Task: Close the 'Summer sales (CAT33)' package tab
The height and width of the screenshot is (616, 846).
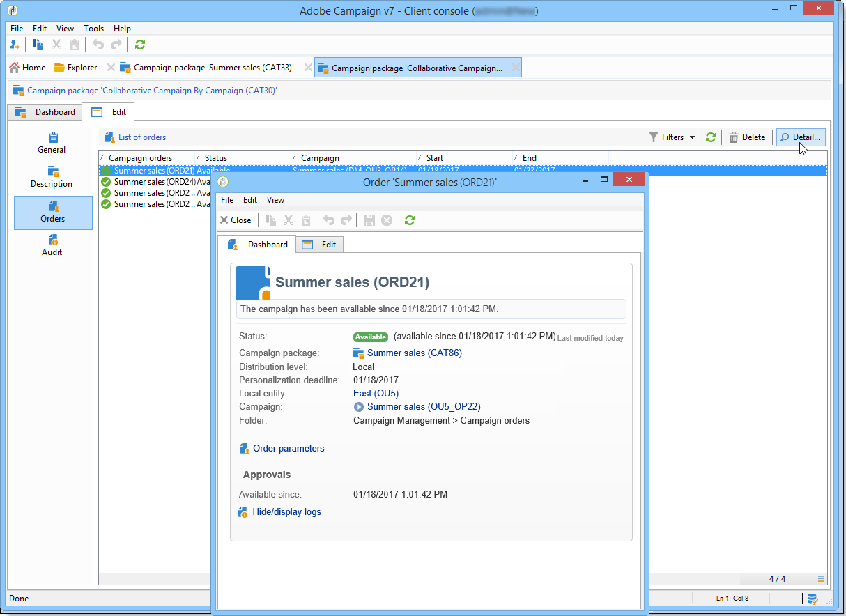Action: pyautogui.click(x=308, y=68)
